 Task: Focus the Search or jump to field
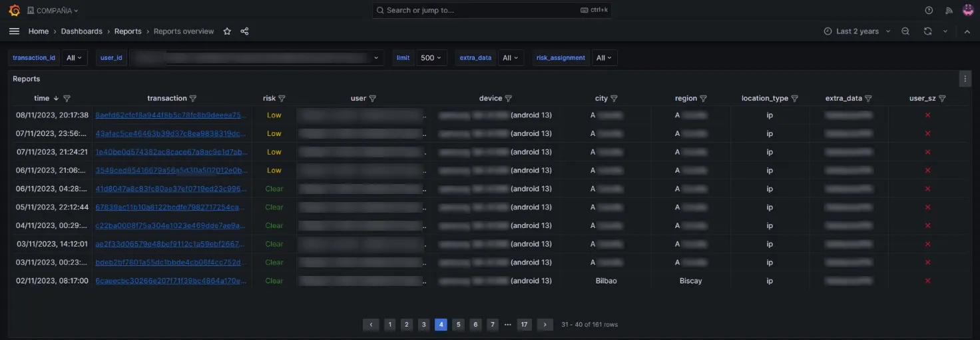(492, 10)
